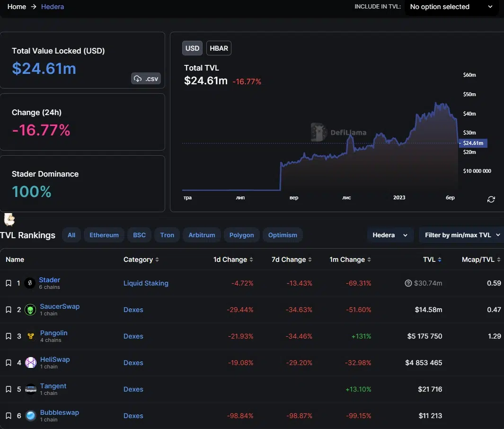Sort table by Mcap/TVL column
This screenshot has height=429, width=504.
pyautogui.click(x=481, y=259)
